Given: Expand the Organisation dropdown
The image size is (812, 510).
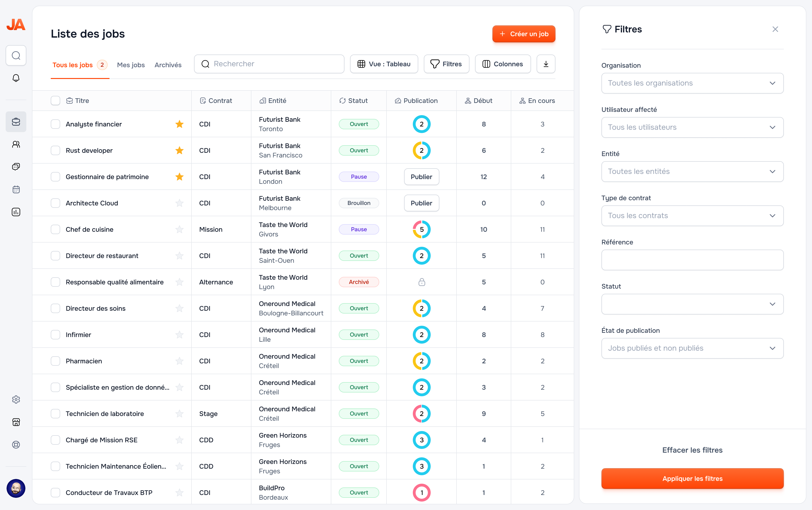Looking at the screenshot, I should pos(692,83).
